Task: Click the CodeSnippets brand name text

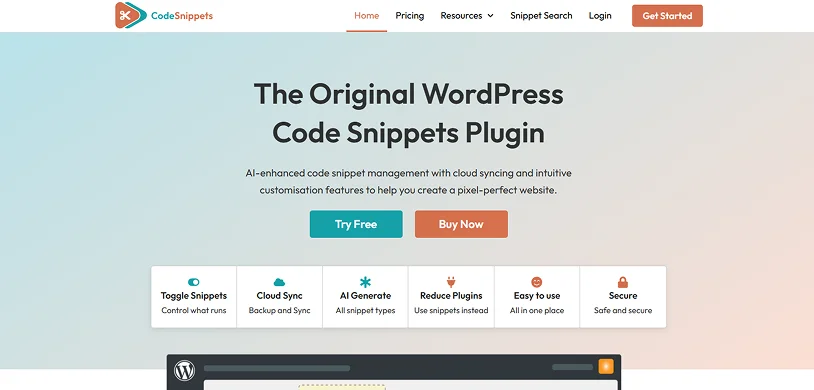Action: click(x=182, y=16)
